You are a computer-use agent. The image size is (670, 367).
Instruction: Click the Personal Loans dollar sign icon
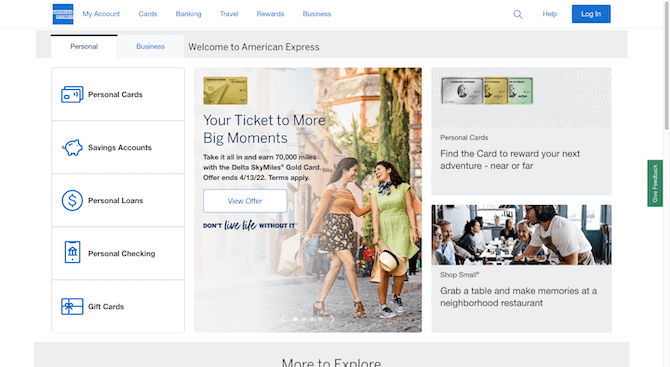72,200
